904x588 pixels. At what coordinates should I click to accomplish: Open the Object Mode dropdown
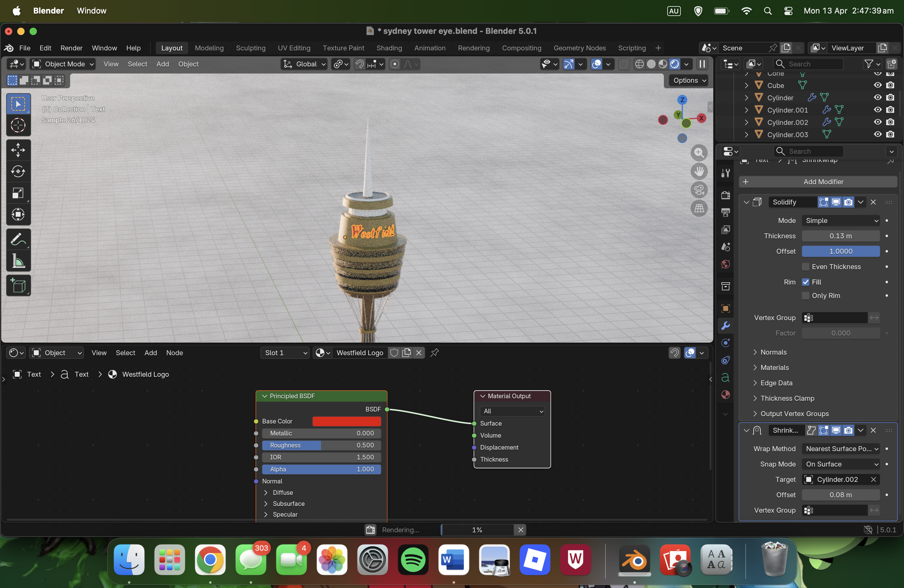point(63,64)
